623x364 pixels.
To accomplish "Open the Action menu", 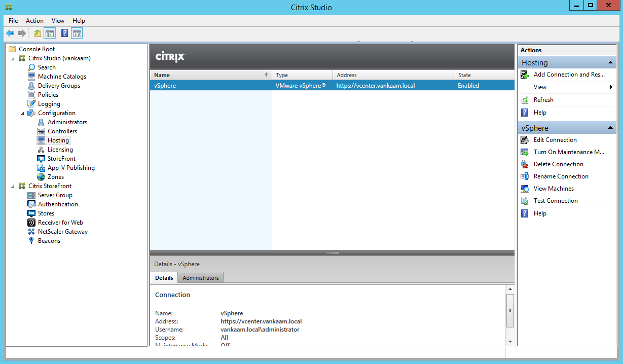I will coord(34,21).
